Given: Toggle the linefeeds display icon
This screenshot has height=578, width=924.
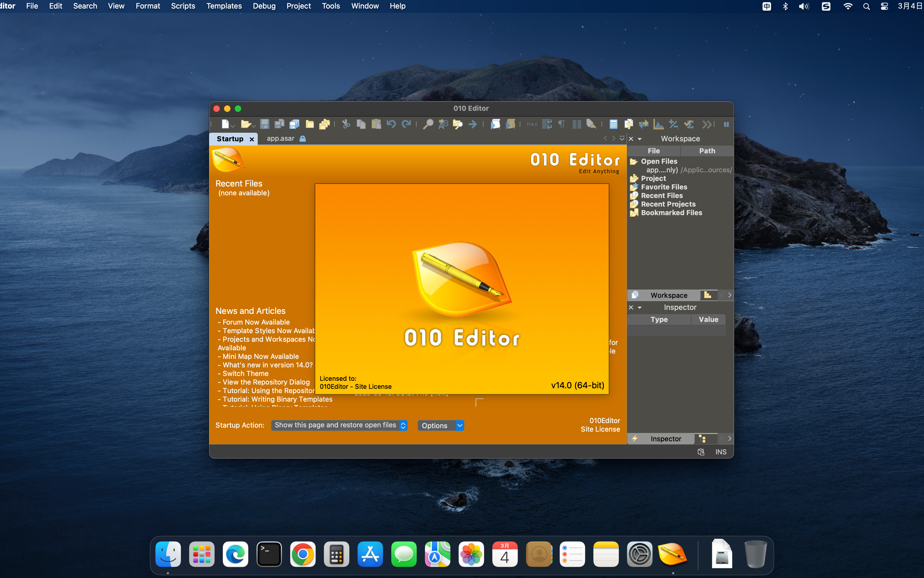Looking at the screenshot, I should tap(547, 124).
